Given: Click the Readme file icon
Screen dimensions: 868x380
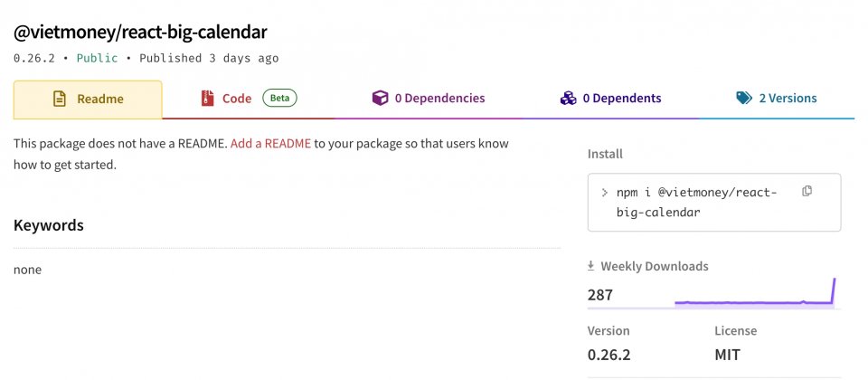Looking at the screenshot, I should [60, 99].
